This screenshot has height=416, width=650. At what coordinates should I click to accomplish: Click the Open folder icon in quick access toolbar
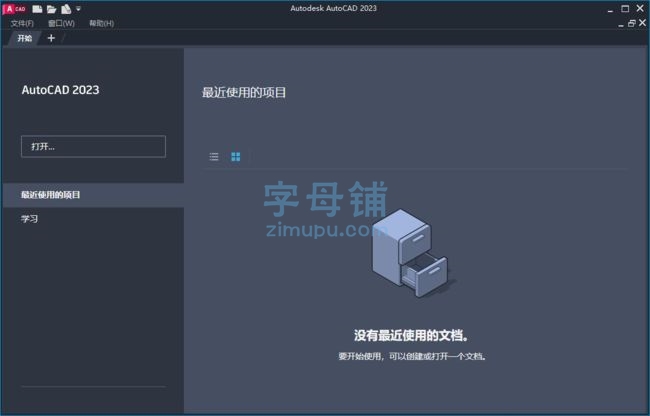click(x=51, y=9)
